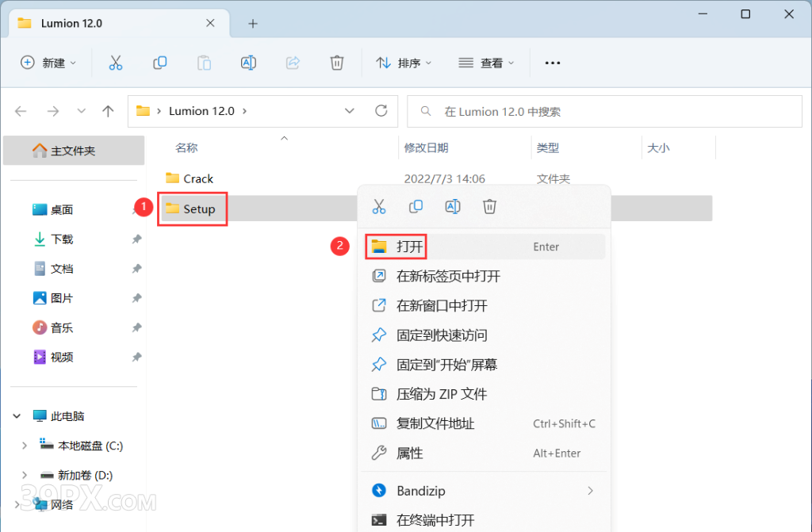Click the Share icon on the toolbar
This screenshot has height=532, width=812.
point(292,62)
